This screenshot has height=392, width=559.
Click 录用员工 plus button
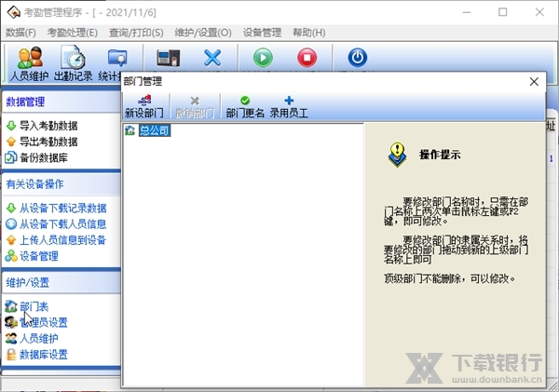(x=289, y=106)
